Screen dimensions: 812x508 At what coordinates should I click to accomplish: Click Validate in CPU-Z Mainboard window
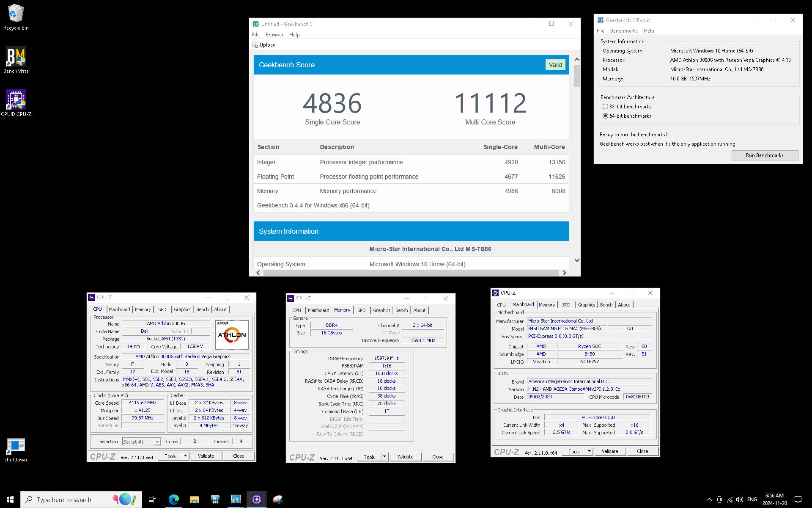click(610, 451)
